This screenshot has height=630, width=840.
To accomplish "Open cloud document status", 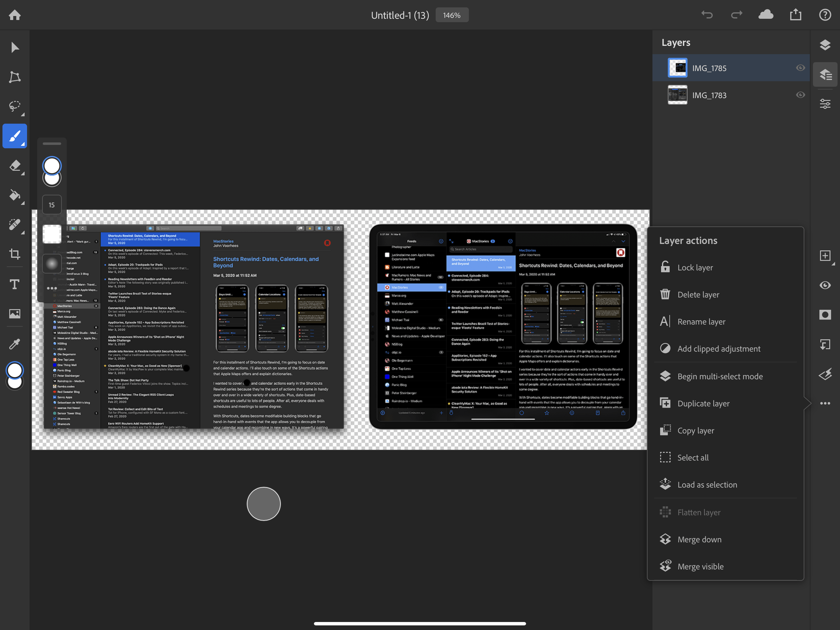I will tap(766, 15).
